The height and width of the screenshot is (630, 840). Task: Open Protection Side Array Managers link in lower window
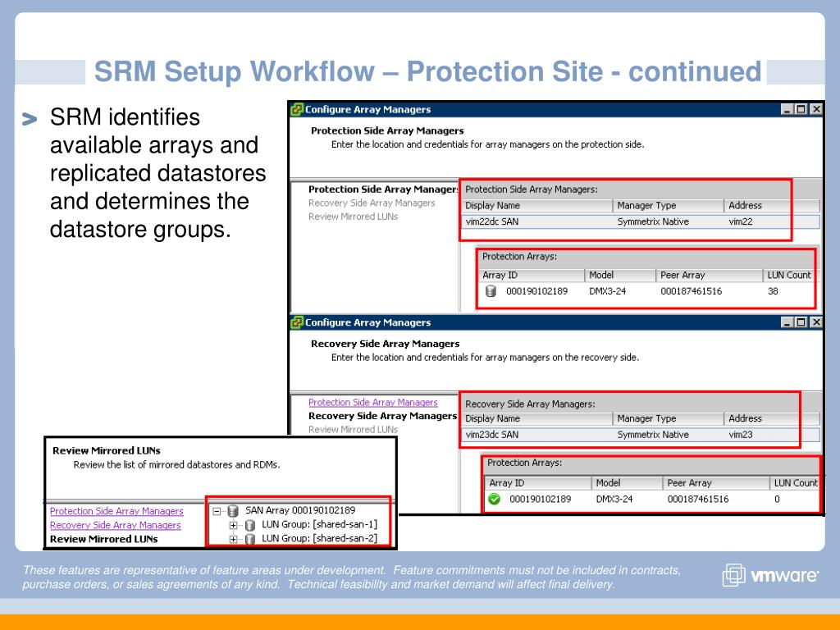(373, 402)
